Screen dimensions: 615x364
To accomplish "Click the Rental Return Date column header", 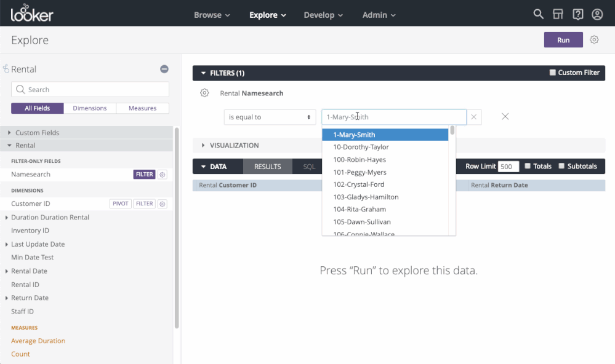I will tap(537, 185).
